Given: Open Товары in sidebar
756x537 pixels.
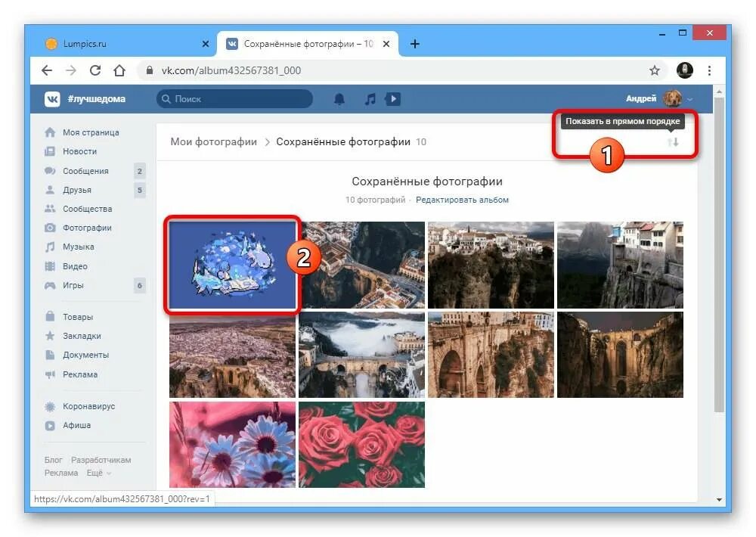Looking at the screenshot, I should click(78, 317).
